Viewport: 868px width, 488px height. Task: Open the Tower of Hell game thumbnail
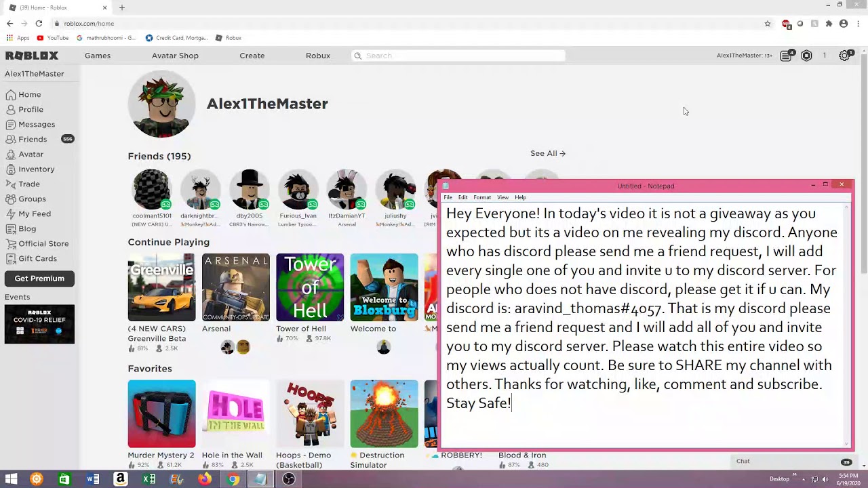[310, 287]
